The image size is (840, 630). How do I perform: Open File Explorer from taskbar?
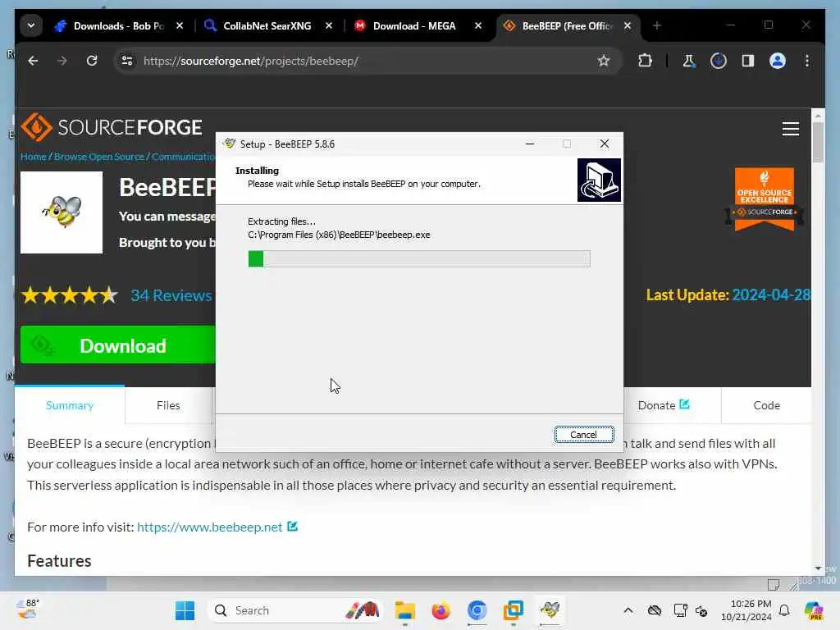pos(404,610)
